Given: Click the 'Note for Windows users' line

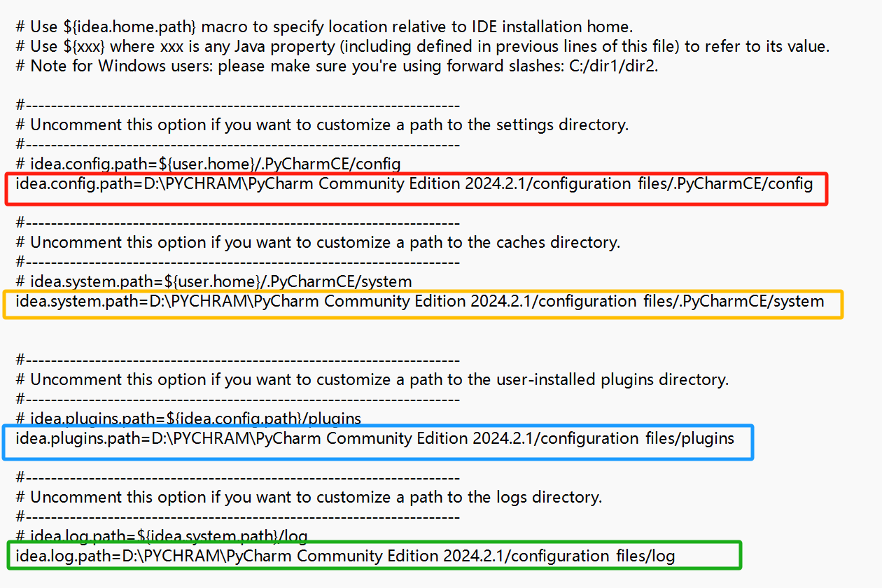Looking at the screenshot, I should click(337, 66).
